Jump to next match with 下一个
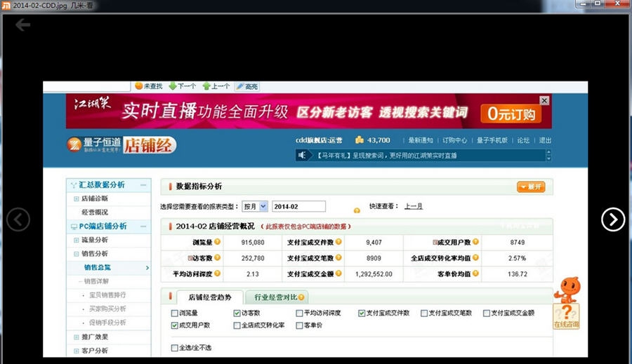632x364 pixels. pos(183,86)
